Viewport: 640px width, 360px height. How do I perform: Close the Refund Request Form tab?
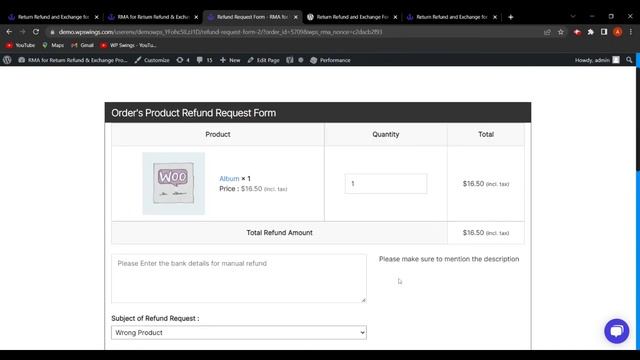296,17
